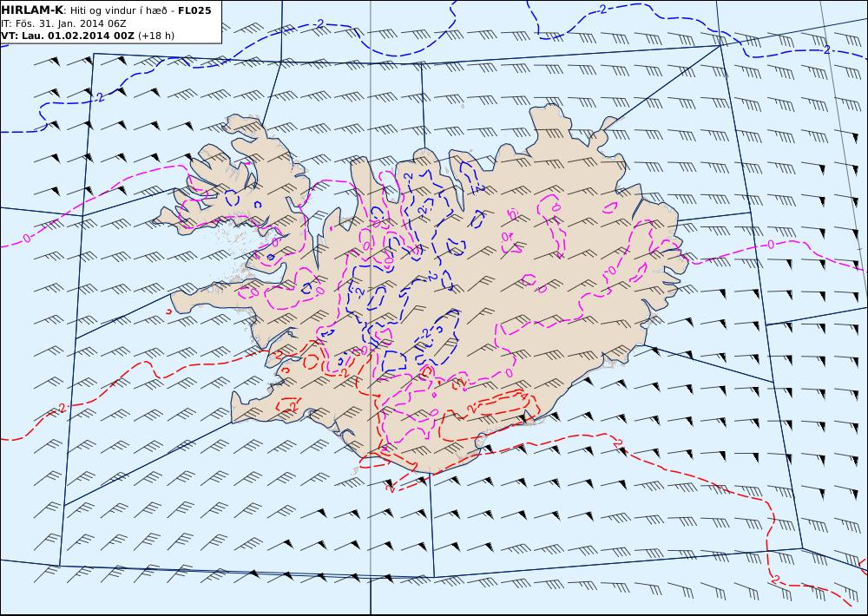This screenshot has height=616, width=868.
Task: Click the '4' red temperature contour label
Action: tap(523, 396)
